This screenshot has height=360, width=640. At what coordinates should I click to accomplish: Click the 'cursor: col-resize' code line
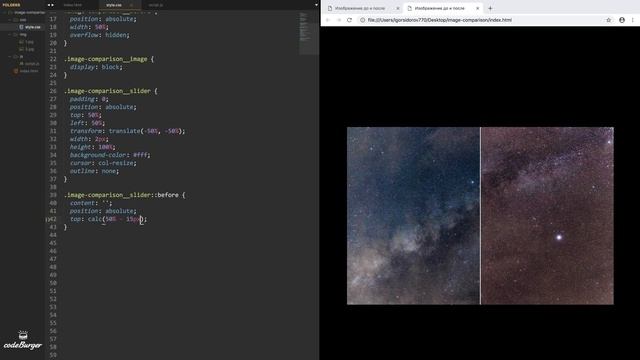point(103,163)
